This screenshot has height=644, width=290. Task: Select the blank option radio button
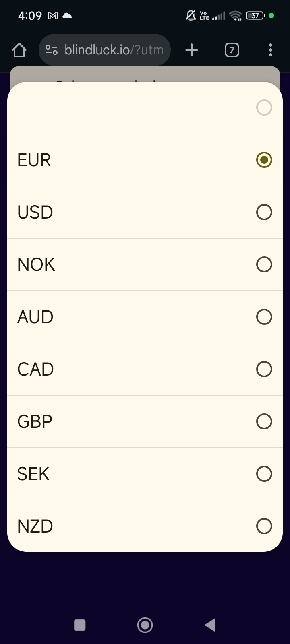[x=264, y=107]
